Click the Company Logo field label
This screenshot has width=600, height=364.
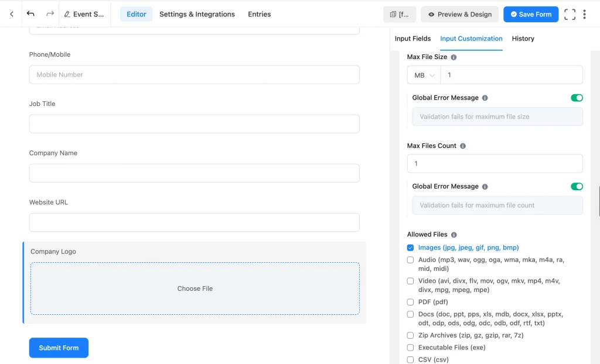(53, 252)
